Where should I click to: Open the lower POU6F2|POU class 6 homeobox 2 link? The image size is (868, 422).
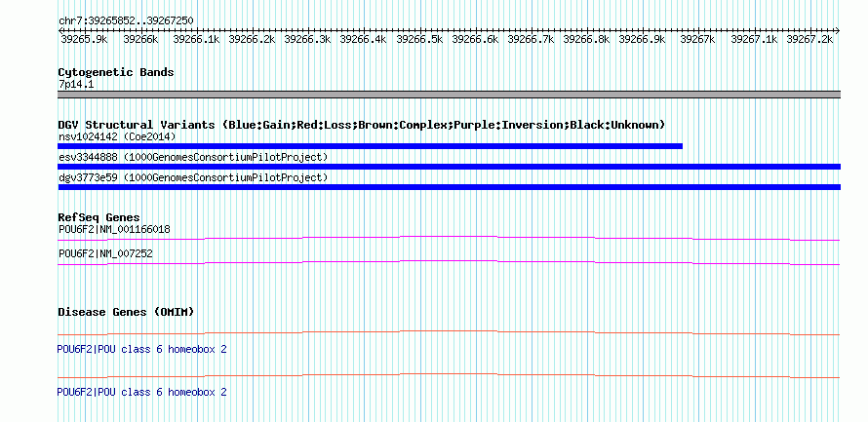point(141,392)
